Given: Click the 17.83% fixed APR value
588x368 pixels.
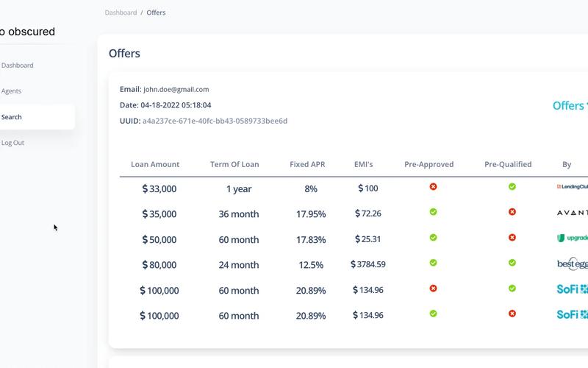Looking at the screenshot, I should pyautogui.click(x=311, y=240).
